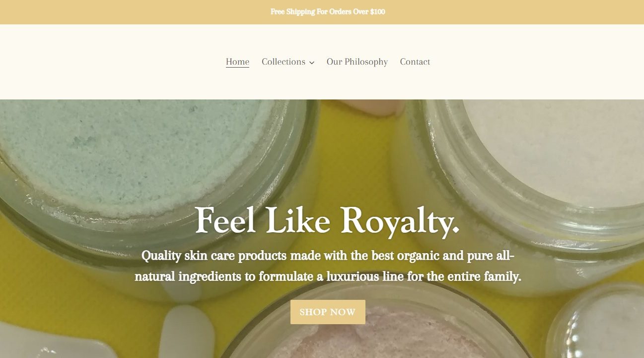Click the "natural ingredients" line of hero text
This screenshot has width=644, height=358.
[328, 276]
